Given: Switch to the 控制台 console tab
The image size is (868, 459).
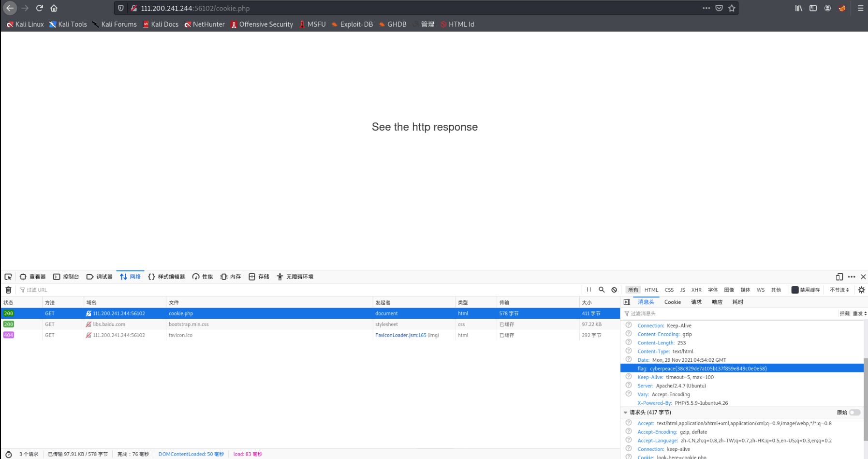Looking at the screenshot, I should (66, 277).
